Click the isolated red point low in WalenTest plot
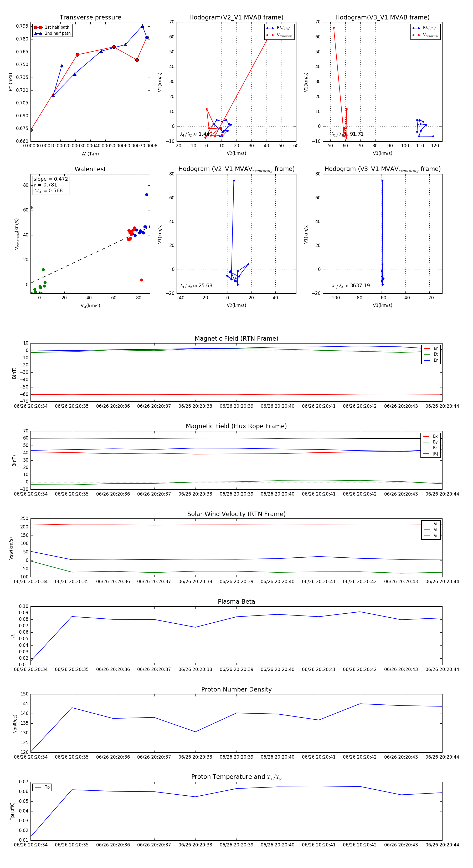The image size is (473, 868). pyautogui.click(x=141, y=280)
